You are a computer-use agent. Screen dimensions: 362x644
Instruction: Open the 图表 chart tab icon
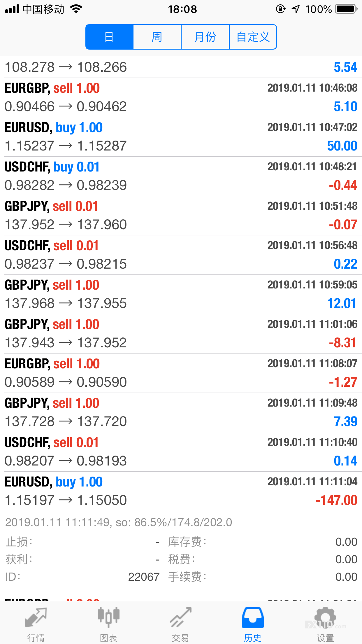(108, 617)
